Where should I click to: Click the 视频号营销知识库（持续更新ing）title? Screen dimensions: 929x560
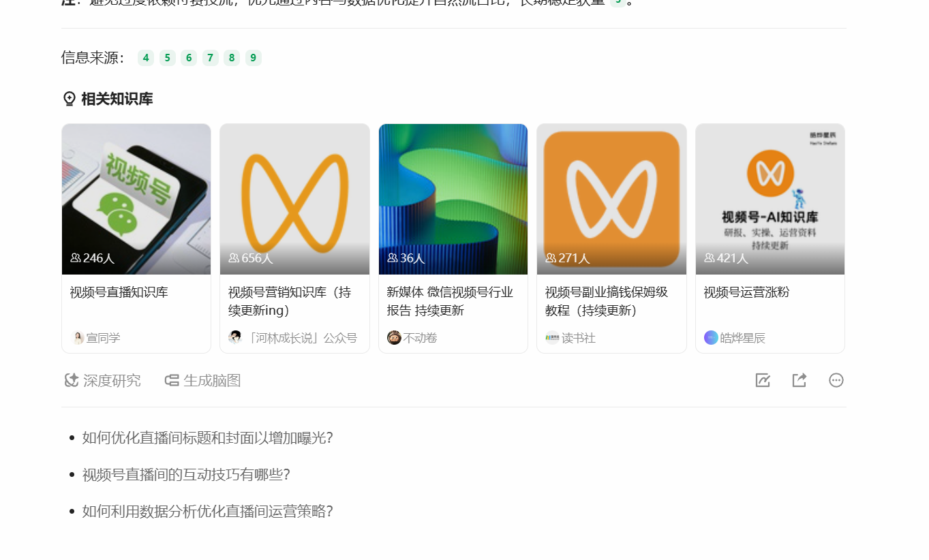(290, 301)
